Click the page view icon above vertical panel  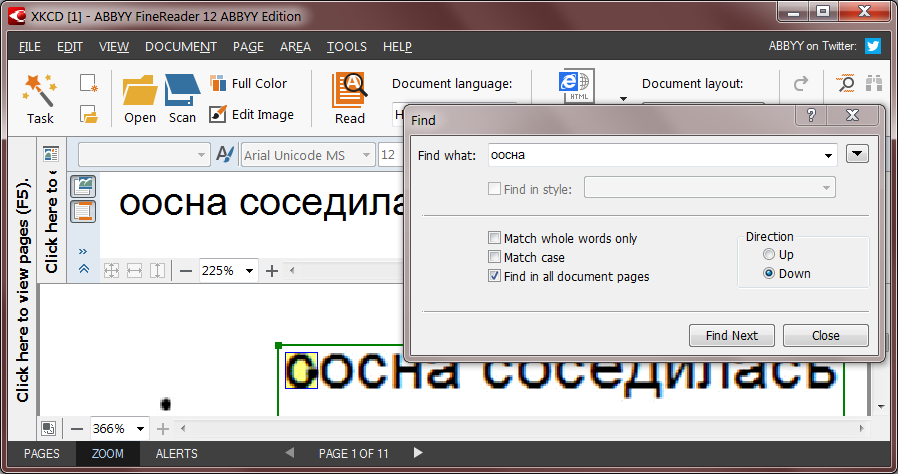(x=51, y=154)
